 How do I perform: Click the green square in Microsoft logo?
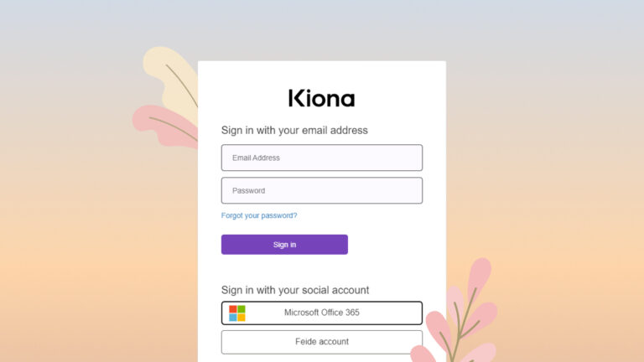click(241, 309)
